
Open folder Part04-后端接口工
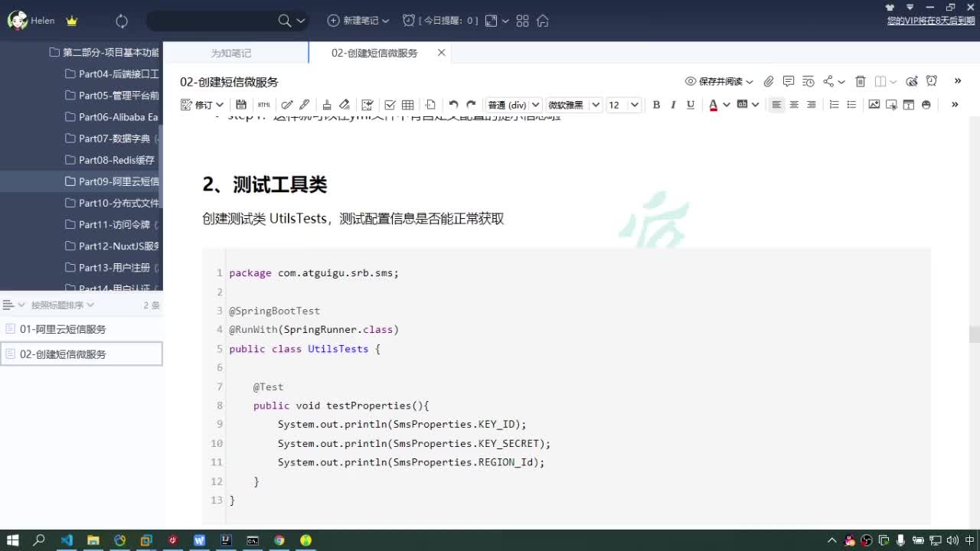112,74
